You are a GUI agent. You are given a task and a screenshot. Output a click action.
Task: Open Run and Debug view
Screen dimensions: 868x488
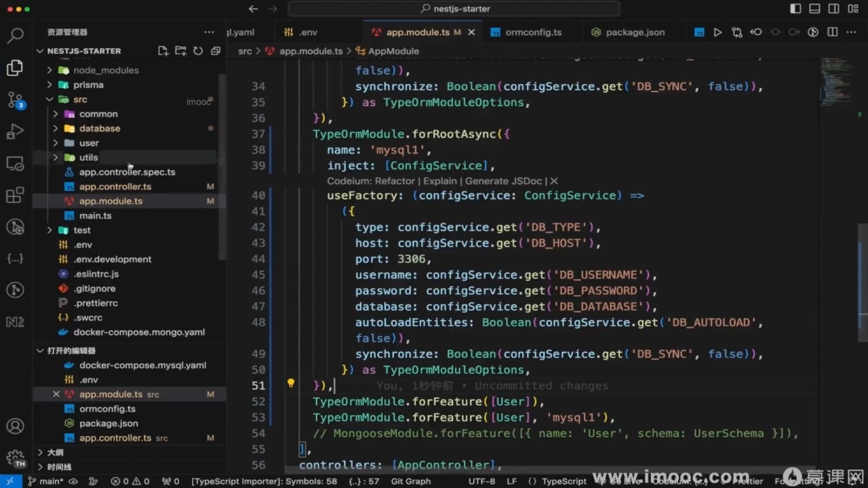tap(15, 132)
